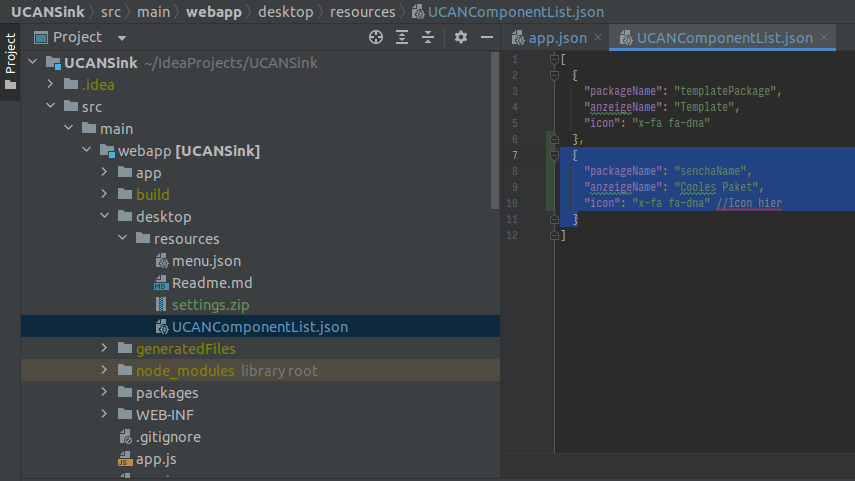This screenshot has height=481, width=855.
Task: Select the UCANComponentList.json editor tab
Action: pyautogui.click(x=722, y=38)
